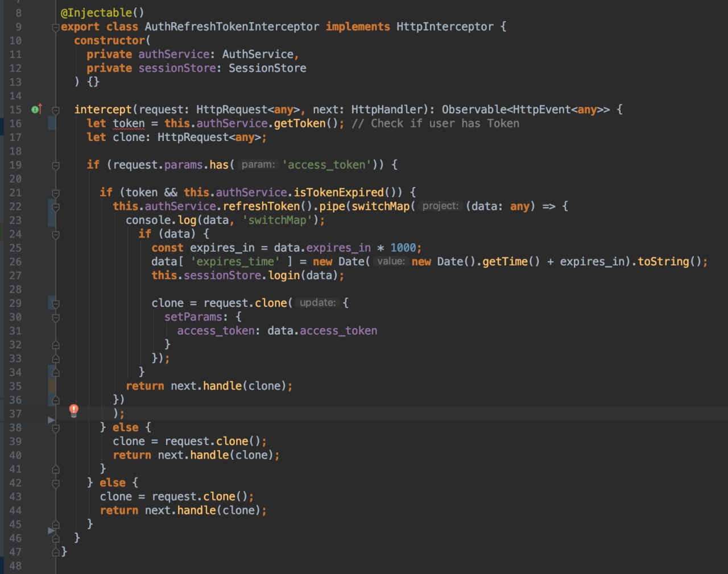This screenshot has height=574, width=728.
Task: Click the constructor keyword
Action: [x=109, y=40]
